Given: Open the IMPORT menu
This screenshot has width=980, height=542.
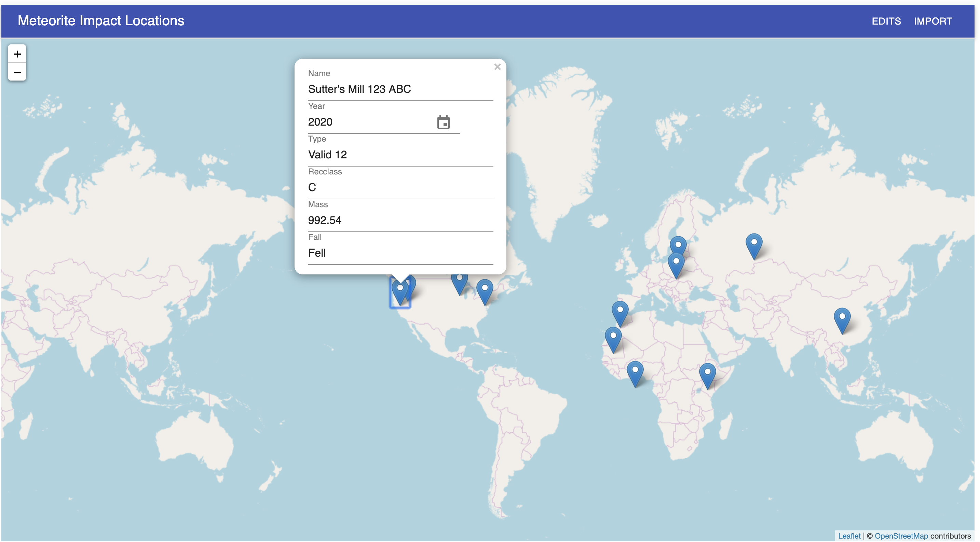Looking at the screenshot, I should click(933, 21).
